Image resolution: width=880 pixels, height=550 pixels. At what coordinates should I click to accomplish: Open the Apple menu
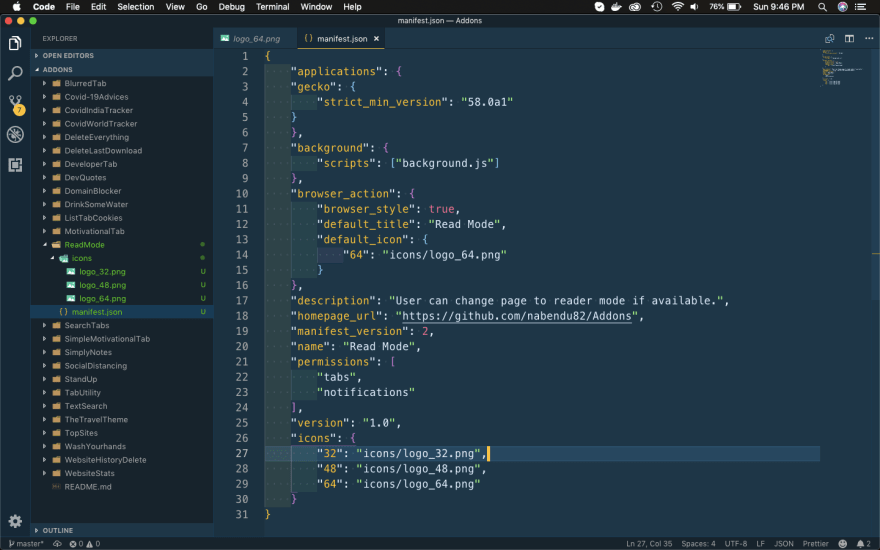pyautogui.click(x=16, y=7)
